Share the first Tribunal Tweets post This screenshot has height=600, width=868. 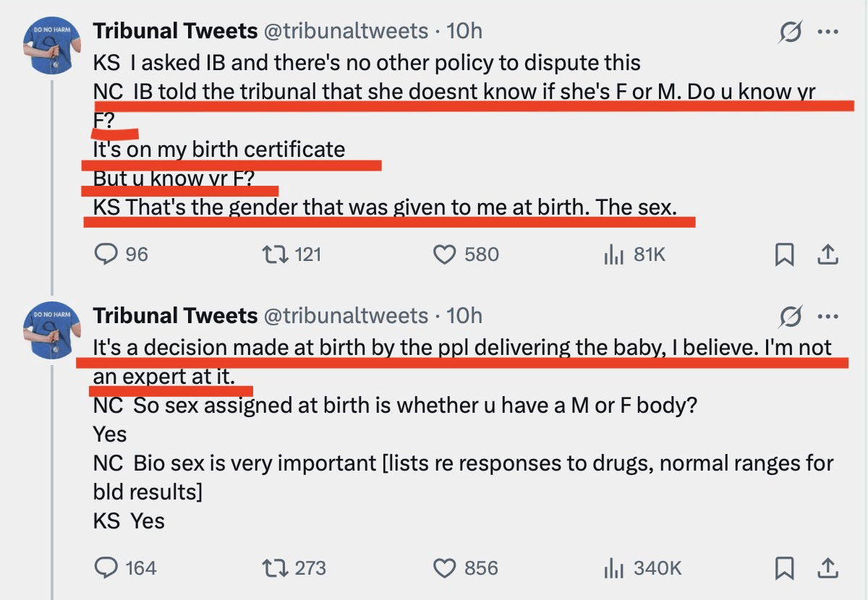pos(828,254)
